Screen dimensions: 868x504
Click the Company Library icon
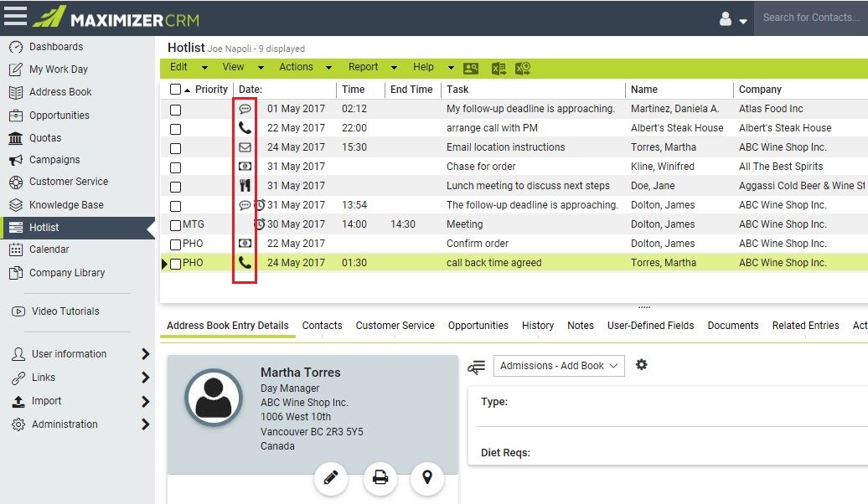click(16, 273)
